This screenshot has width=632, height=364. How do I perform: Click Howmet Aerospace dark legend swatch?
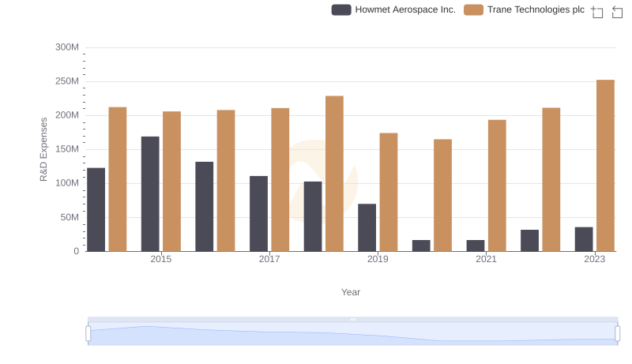[341, 9]
